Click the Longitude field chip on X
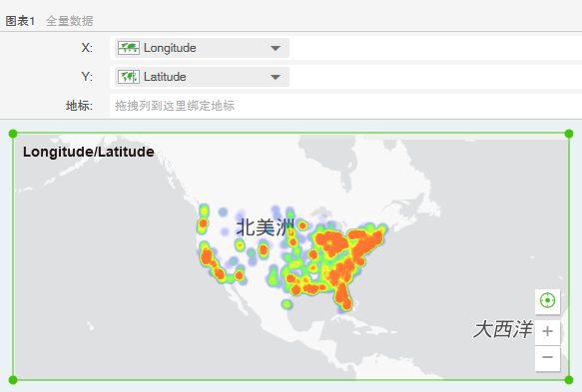The height and width of the screenshot is (392, 582). pyautogui.click(x=202, y=48)
